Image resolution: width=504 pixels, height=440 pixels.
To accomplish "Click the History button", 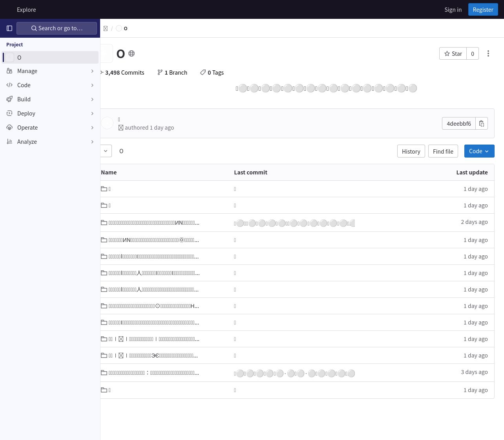I will [411, 151].
